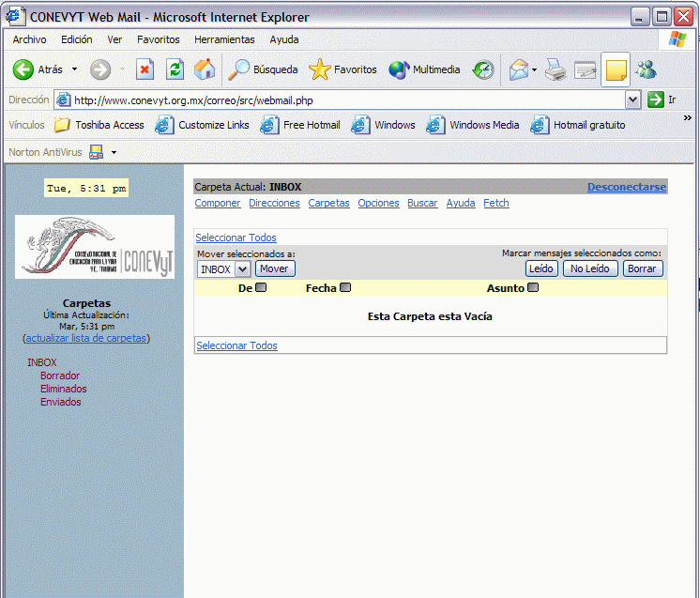The height and width of the screenshot is (598, 700).
Task: Open the Archivo menu
Action: click(30, 39)
